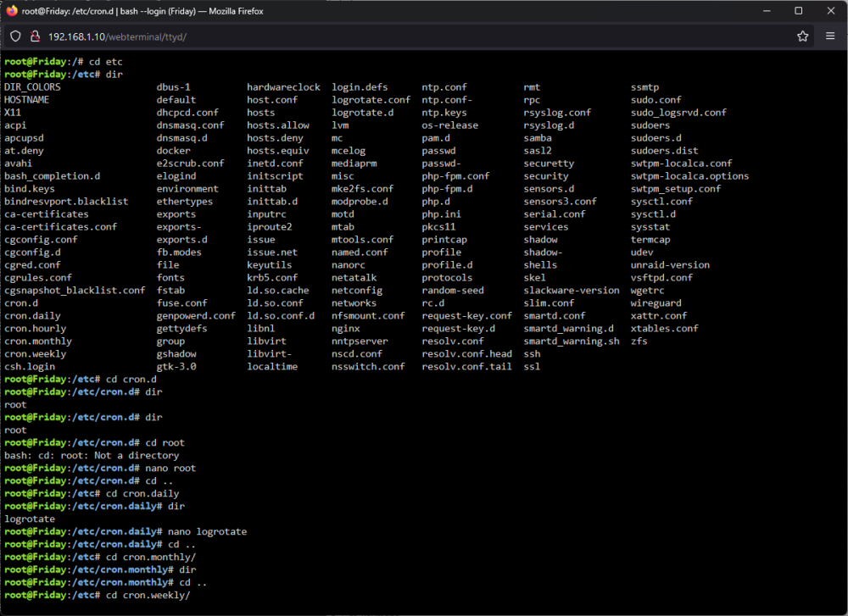Click 'logrotate.conf' entry
This screenshot has height=616, width=848.
coord(371,100)
